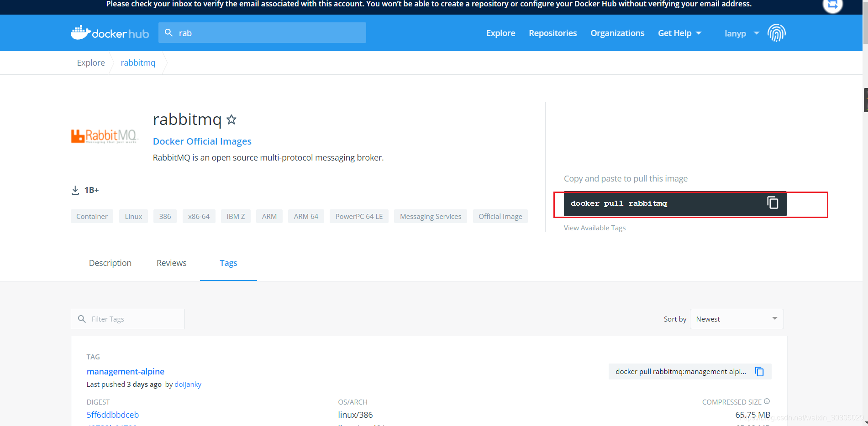Image resolution: width=868 pixels, height=426 pixels.
Task: Click the Filter Tags magnifier icon
Action: [x=82, y=319]
